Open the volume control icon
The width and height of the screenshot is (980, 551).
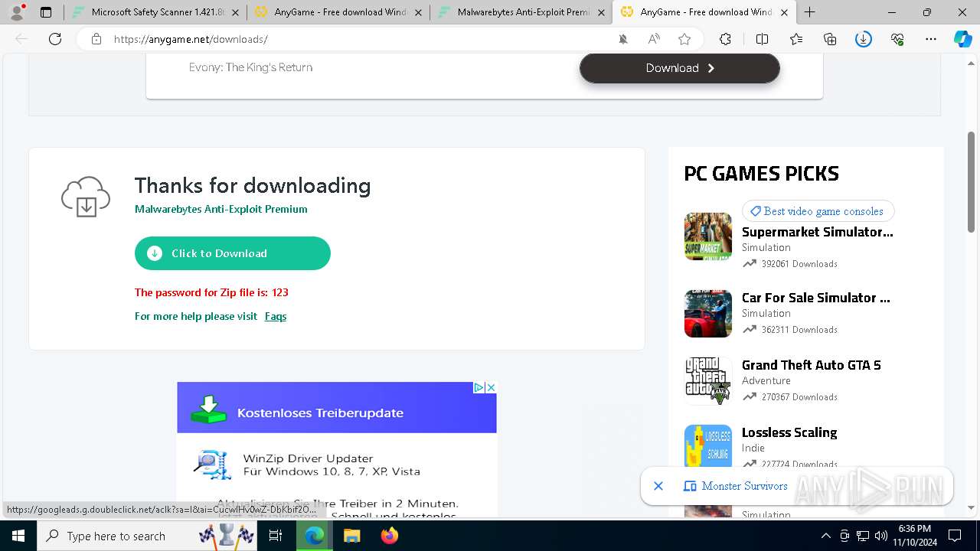(x=880, y=536)
